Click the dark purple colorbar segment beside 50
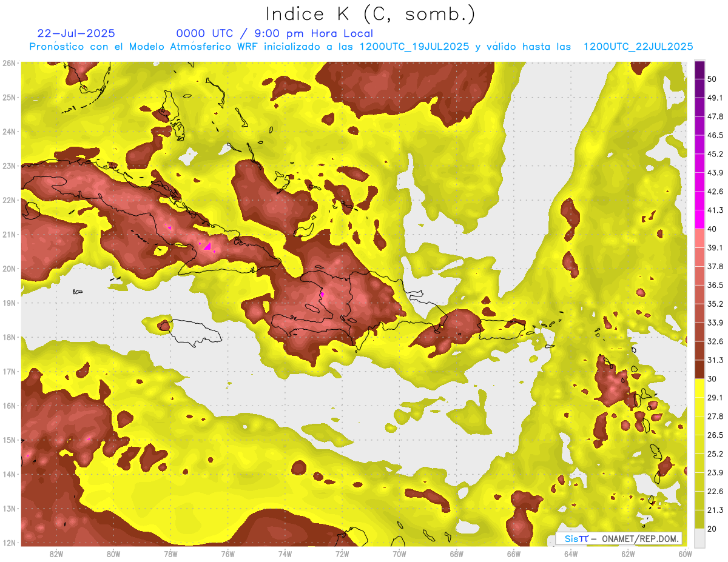728x562 pixels. pyautogui.click(x=699, y=70)
